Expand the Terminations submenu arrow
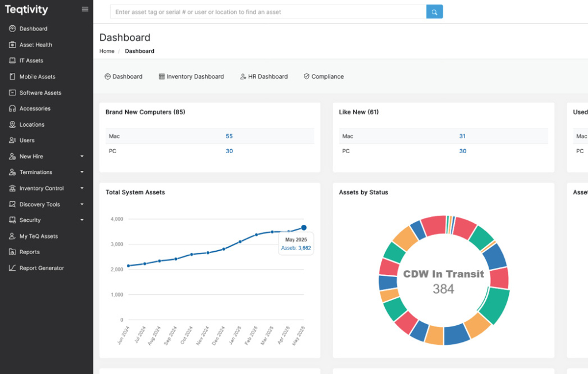 82,172
